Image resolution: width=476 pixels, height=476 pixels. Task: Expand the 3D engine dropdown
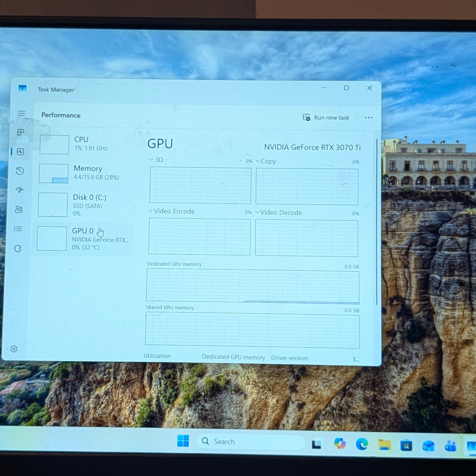pos(156,160)
